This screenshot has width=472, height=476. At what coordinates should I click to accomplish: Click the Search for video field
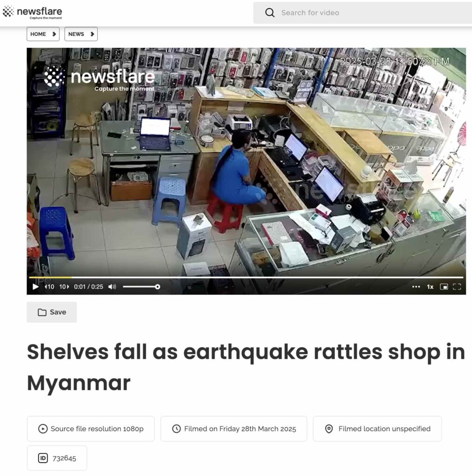click(363, 13)
